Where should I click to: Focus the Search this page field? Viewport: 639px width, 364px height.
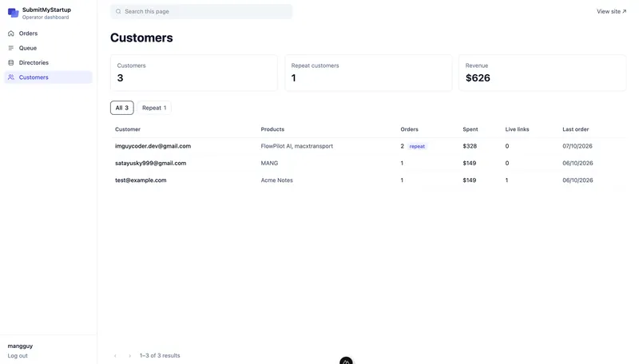[201, 11]
